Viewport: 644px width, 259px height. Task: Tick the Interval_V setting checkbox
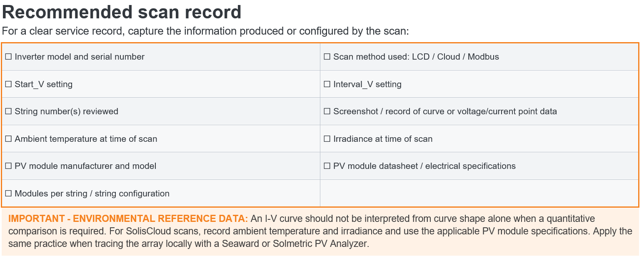click(327, 84)
